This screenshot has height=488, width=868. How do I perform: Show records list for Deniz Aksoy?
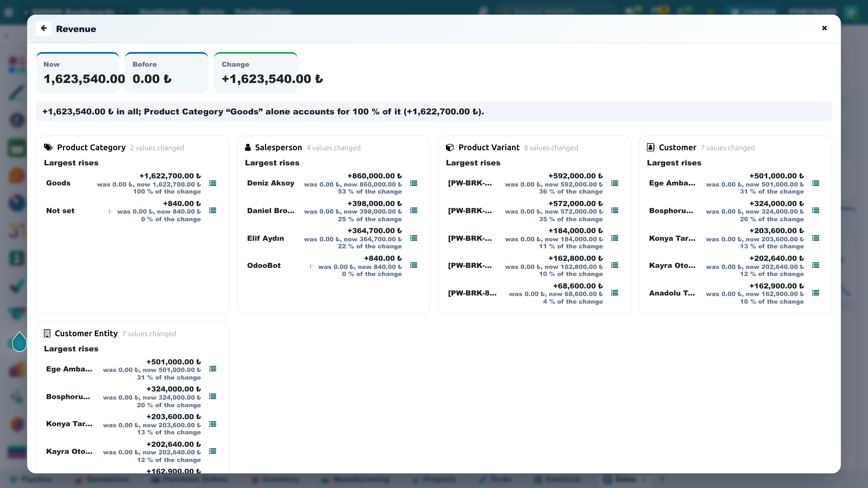click(413, 183)
